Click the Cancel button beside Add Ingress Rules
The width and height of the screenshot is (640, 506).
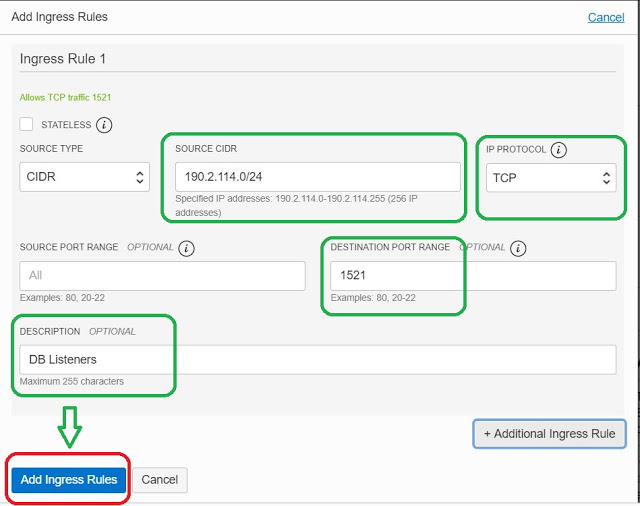coord(160,480)
